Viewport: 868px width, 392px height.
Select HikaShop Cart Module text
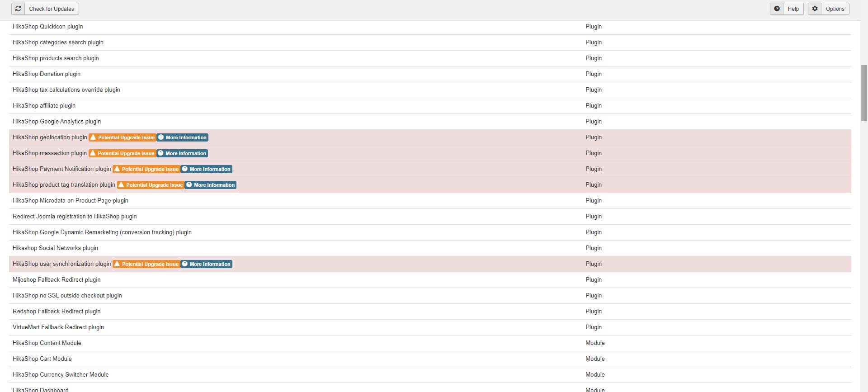42,359
